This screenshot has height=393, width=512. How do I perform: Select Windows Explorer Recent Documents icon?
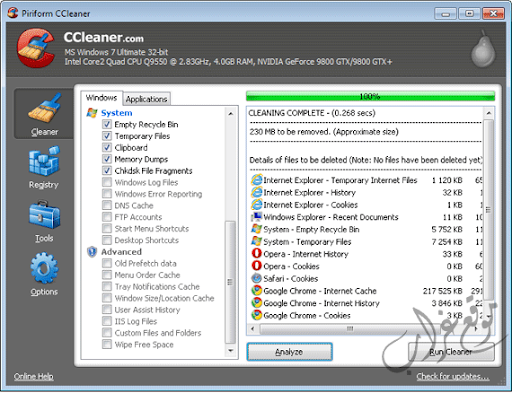256,217
